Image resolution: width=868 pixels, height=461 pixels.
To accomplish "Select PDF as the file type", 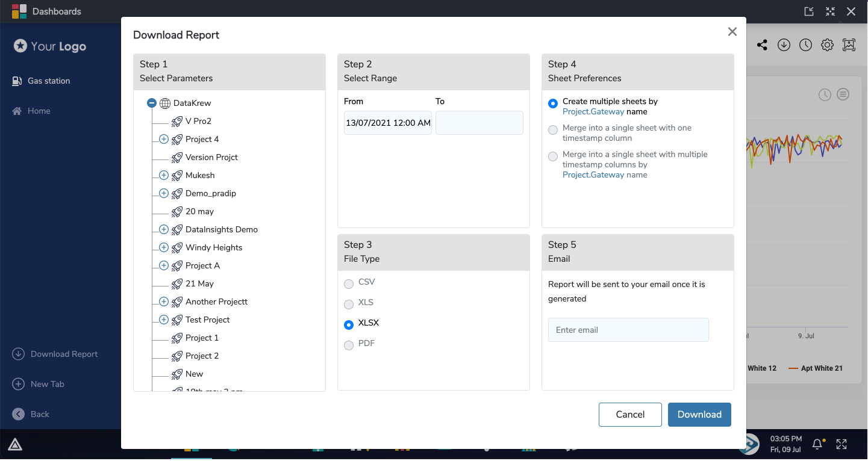I will (349, 345).
